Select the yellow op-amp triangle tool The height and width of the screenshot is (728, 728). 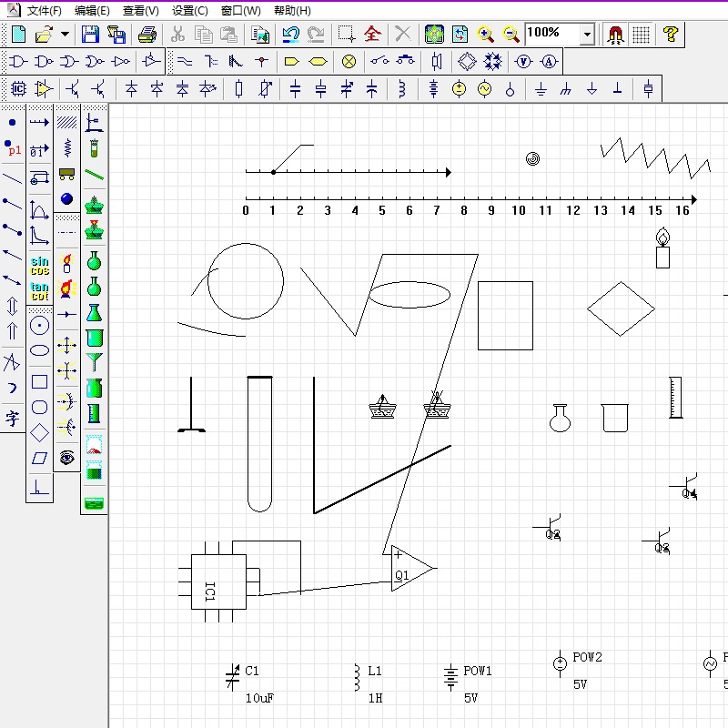click(x=44, y=88)
